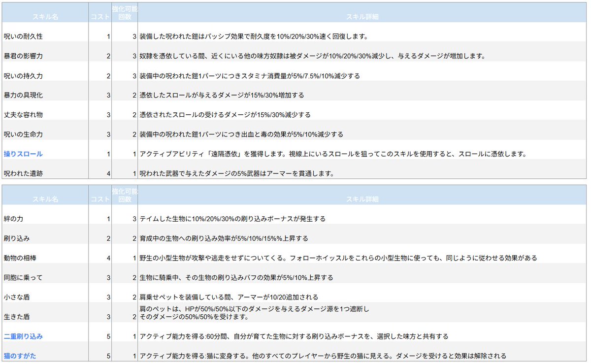Click the description starting 肩乗せペットを装備している間

(229, 298)
